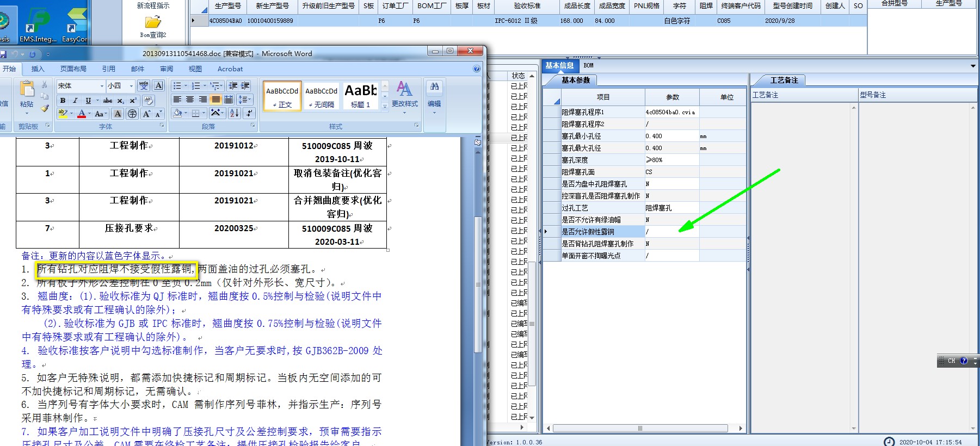Toggle Strikethrough formatting

(x=108, y=100)
